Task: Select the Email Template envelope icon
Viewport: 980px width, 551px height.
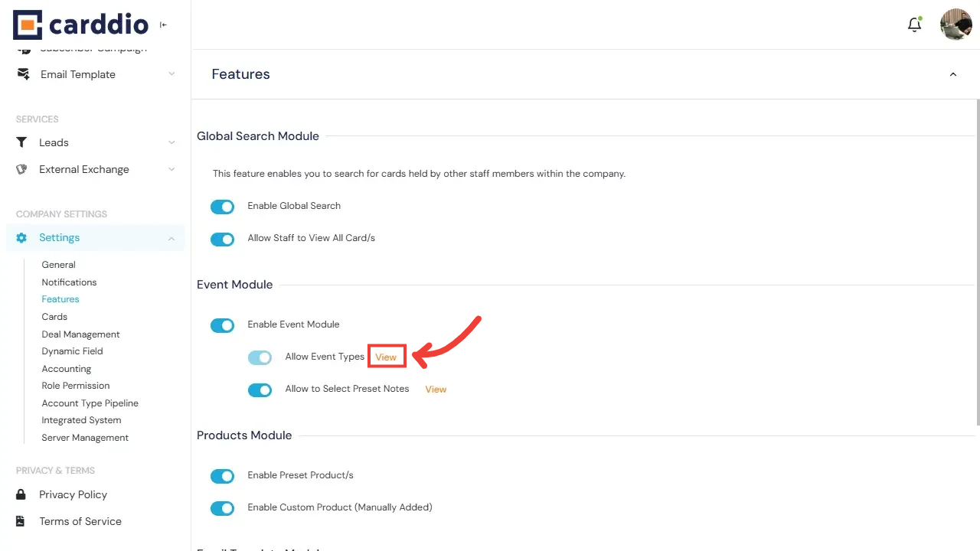Action: (x=22, y=73)
